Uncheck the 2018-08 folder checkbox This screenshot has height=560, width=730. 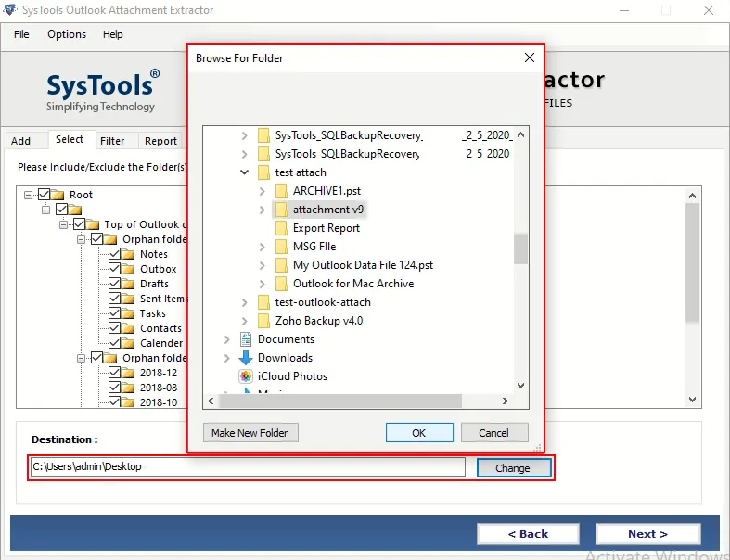click(114, 388)
